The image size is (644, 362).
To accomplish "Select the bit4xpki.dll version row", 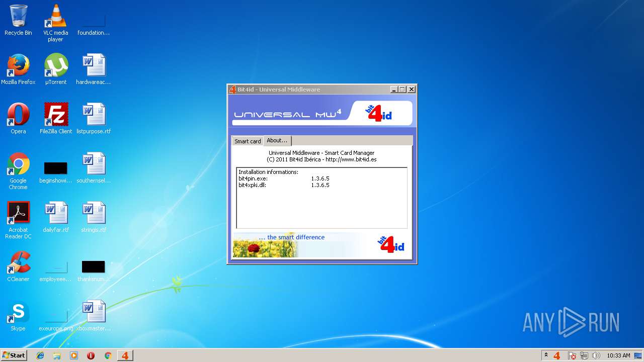I will (284, 185).
